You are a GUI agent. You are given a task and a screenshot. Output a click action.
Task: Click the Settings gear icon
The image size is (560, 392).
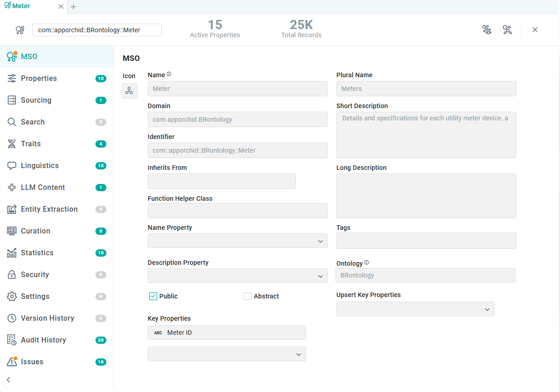[x=12, y=297]
